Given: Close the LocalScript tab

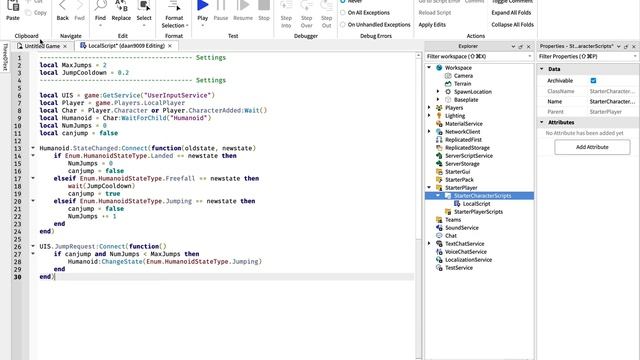Looking at the screenshot, I should point(170,46).
